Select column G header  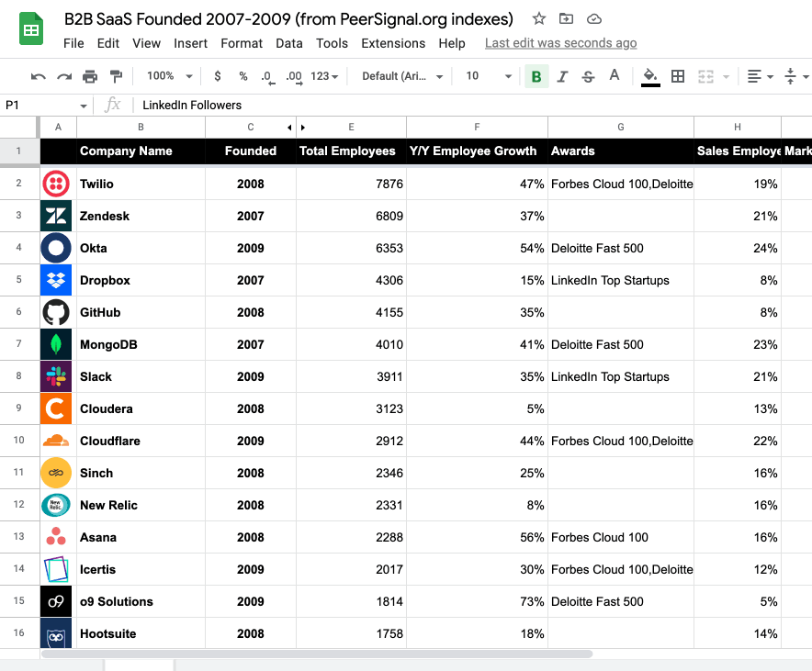[x=620, y=128]
